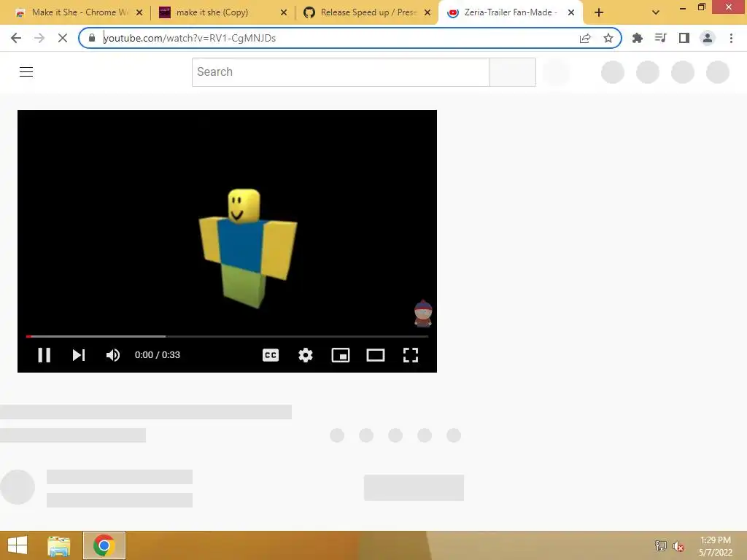This screenshot has height=560, width=747.
Task: Click the Chrome taskbar icon
Action: (x=104, y=545)
